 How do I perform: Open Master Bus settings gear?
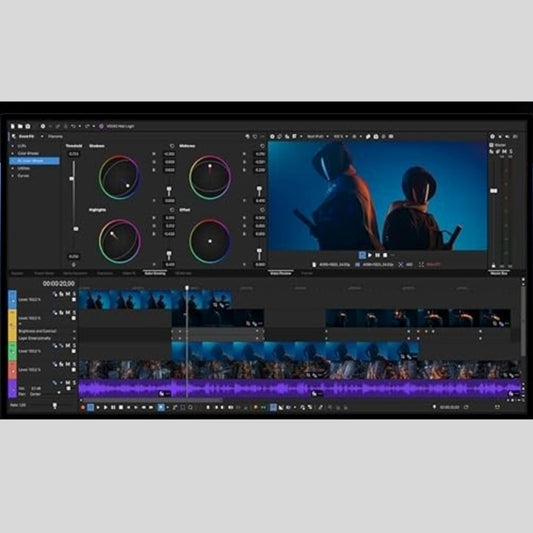pyautogui.click(x=492, y=136)
